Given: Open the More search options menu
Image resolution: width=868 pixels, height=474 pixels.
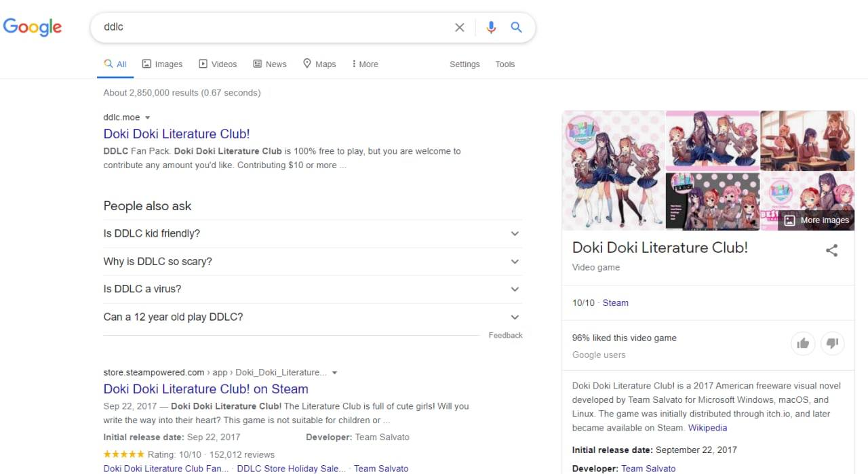Looking at the screenshot, I should coord(365,64).
